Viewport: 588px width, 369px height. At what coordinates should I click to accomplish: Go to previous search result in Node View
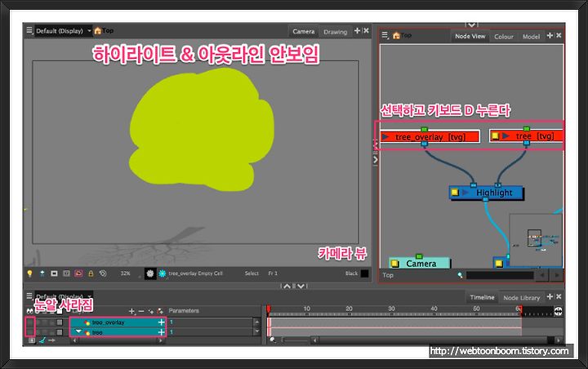[x=542, y=276]
